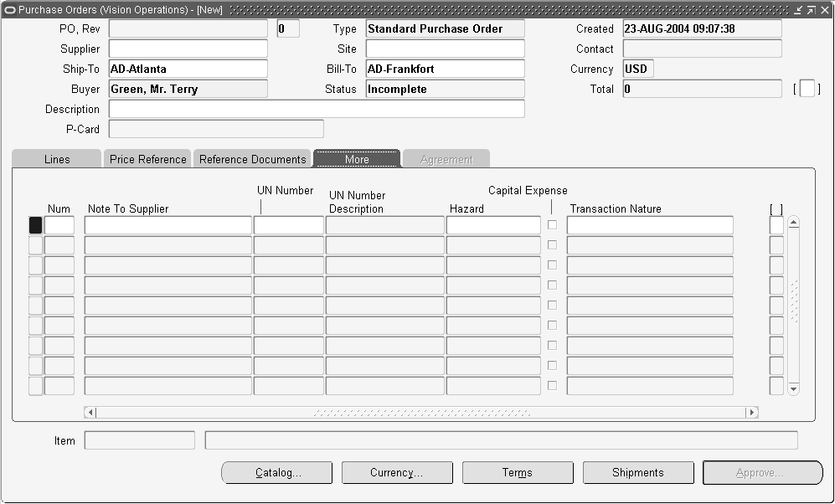Click the horizontal scrollbar thumb
The image size is (835, 504).
(x=421, y=413)
